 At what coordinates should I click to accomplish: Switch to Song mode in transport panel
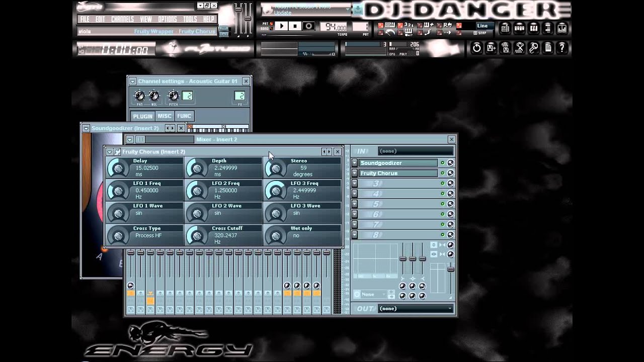coord(272,29)
